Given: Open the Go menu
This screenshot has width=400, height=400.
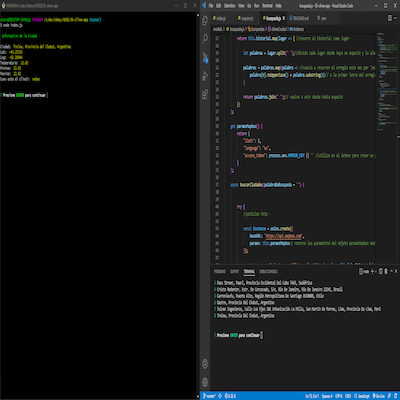Looking at the screenshot, I should pos(249,6).
